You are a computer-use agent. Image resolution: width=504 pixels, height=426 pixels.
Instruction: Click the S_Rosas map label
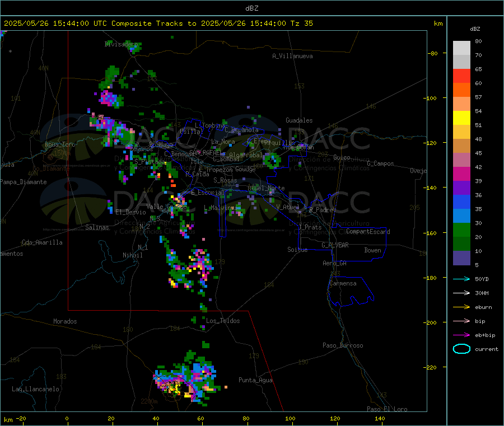coord(225,180)
